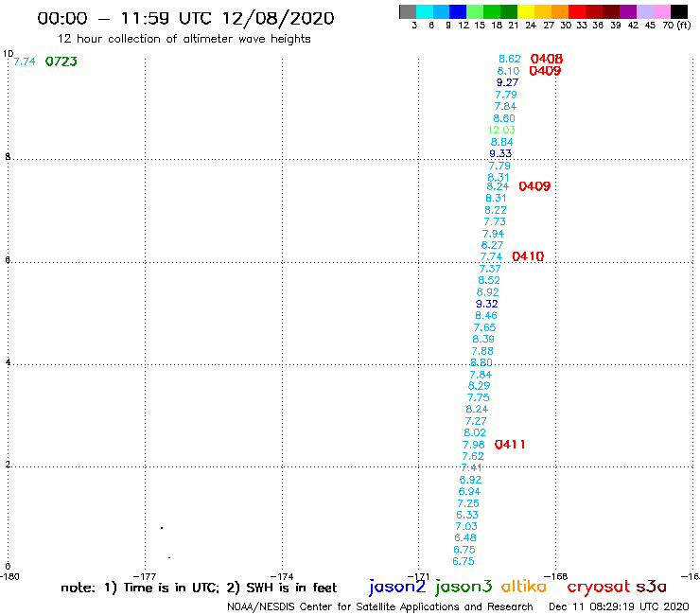This screenshot has width=700, height=615.
Task: Click the NOAA/NESDIS Center credit line
Action: click(x=380, y=606)
